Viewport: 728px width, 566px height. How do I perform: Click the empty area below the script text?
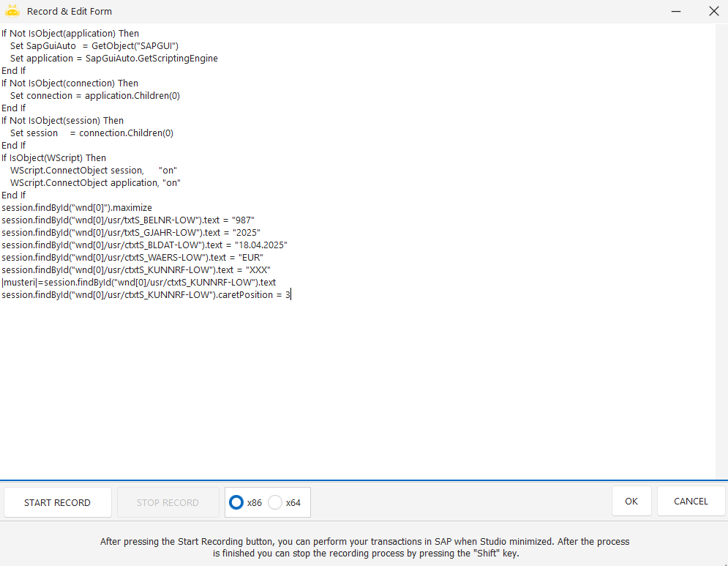click(x=351, y=388)
